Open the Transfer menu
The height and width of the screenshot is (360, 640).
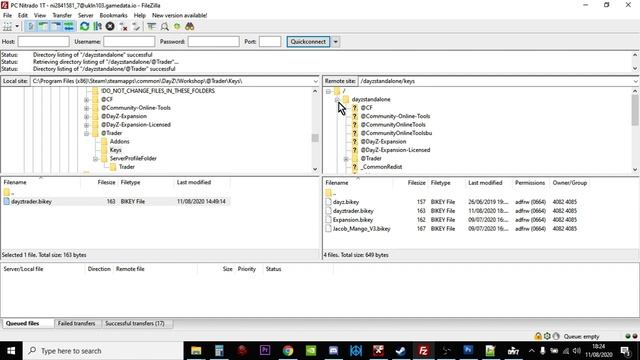pyautogui.click(x=62, y=15)
